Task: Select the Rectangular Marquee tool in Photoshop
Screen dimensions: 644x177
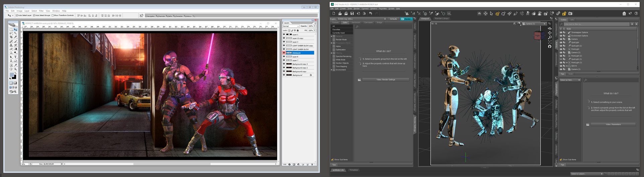Action: pyautogui.click(x=11, y=29)
